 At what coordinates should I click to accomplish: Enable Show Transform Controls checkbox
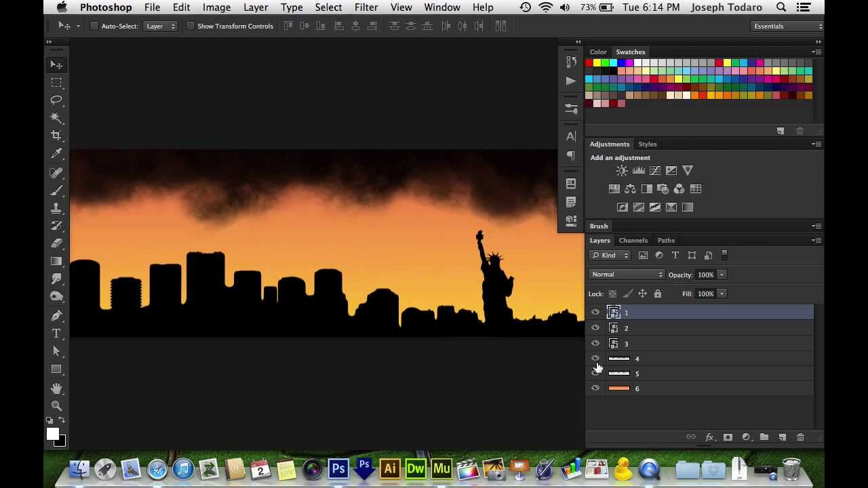tap(191, 26)
